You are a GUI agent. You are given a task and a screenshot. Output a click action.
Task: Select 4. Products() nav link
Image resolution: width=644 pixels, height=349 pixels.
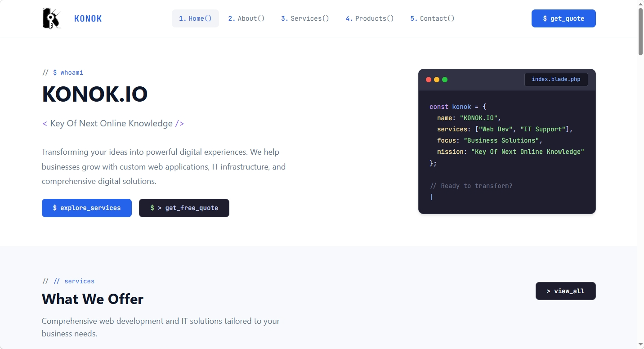click(x=370, y=18)
